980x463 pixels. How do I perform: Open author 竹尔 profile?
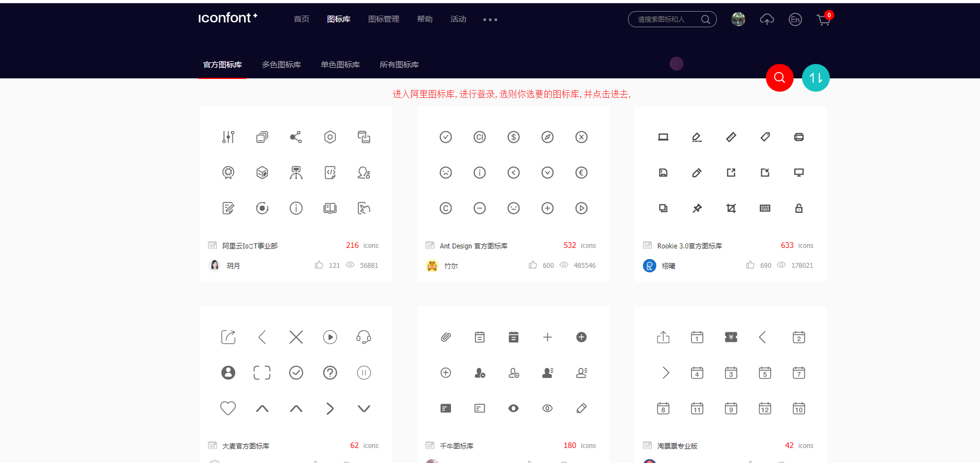click(x=451, y=266)
